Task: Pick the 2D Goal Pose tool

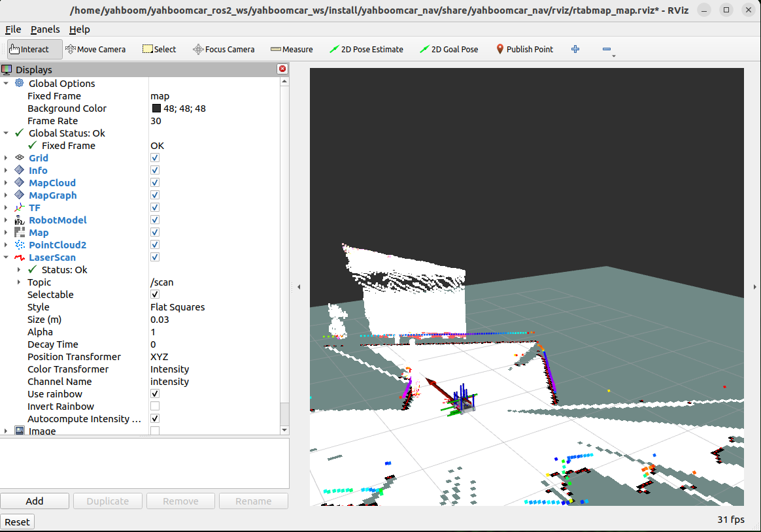Action: tap(449, 49)
